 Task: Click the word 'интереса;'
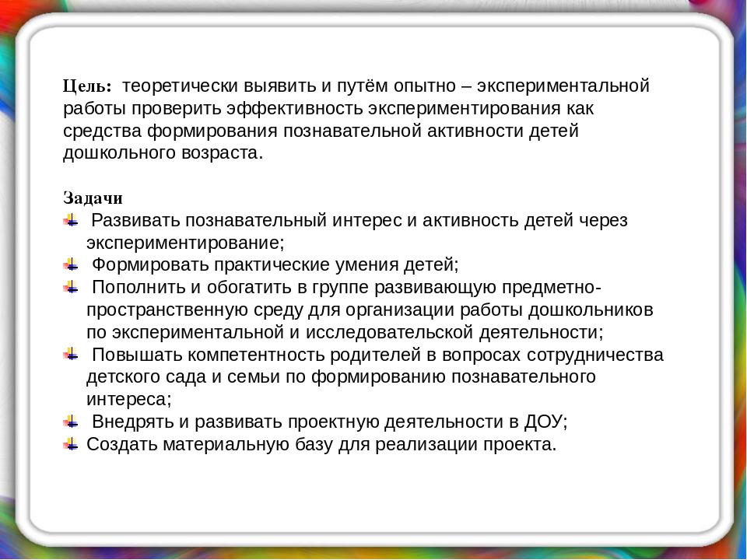pos(128,399)
